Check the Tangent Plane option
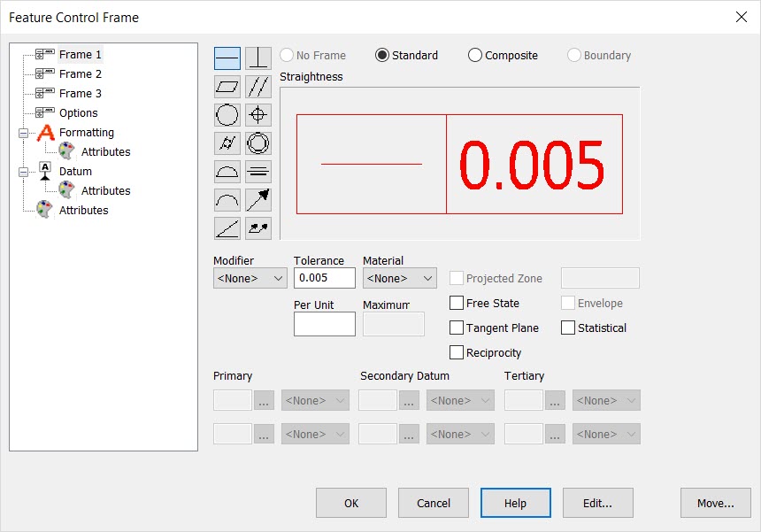Screen dimensions: 761x532 tap(457, 328)
